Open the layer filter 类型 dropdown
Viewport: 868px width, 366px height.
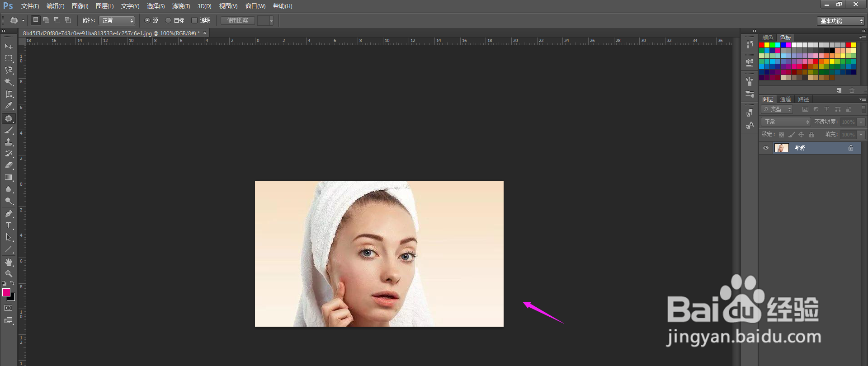tap(777, 109)
